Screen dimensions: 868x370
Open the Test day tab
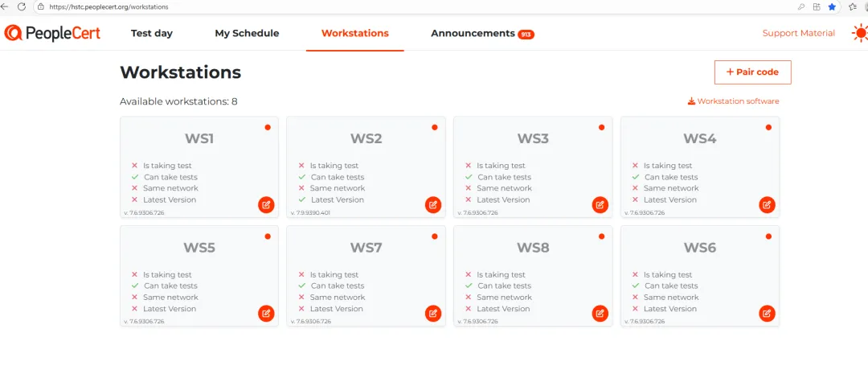pyautogui.click(x=152, y=33)
